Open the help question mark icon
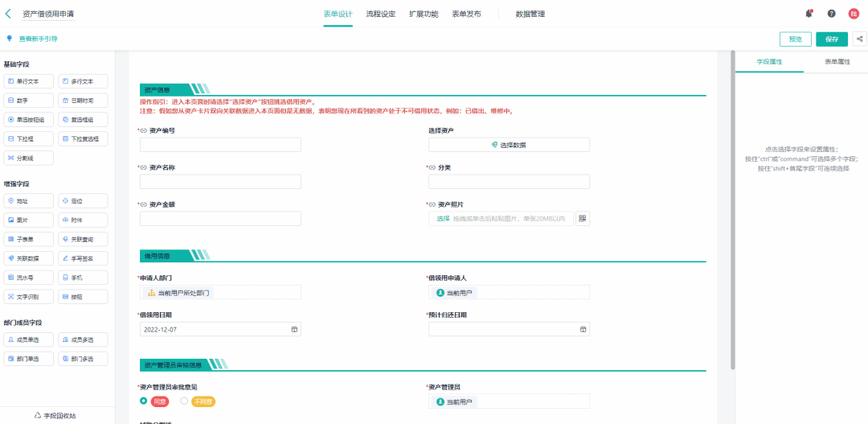 click(831, 14)
